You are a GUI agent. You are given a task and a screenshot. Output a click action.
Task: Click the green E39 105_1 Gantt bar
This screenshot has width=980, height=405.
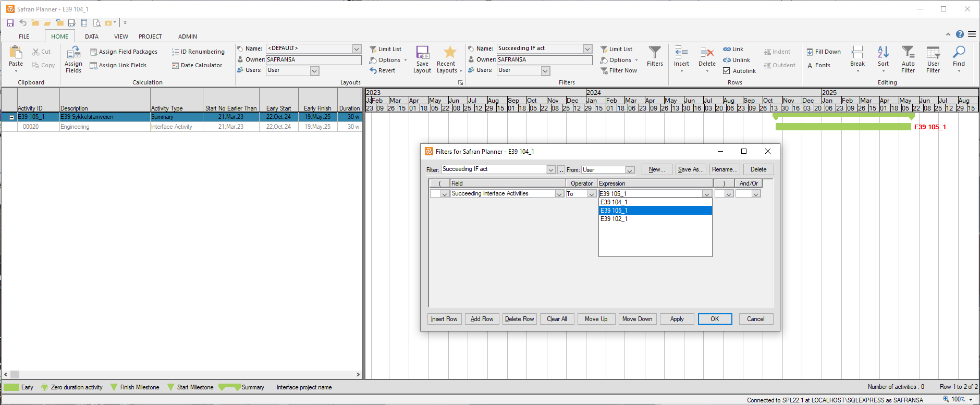[x=843, y=127]
